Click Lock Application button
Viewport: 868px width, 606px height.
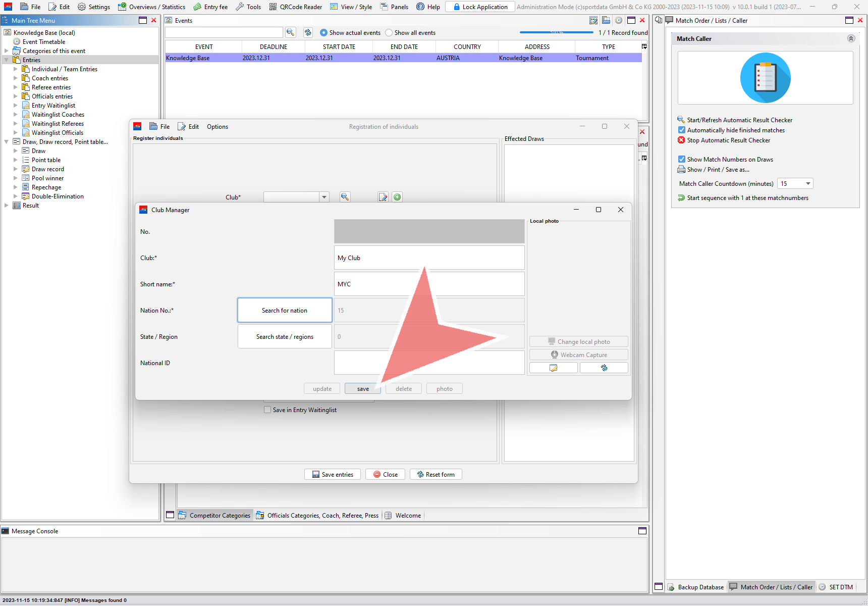[x=480, y=7]
